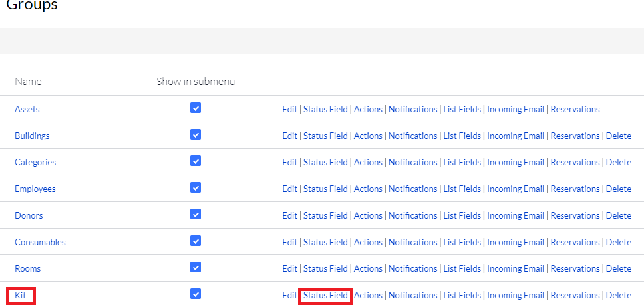Toggle Show in submenu for Donors
The image size is (644, 305).
click(196, 215)
